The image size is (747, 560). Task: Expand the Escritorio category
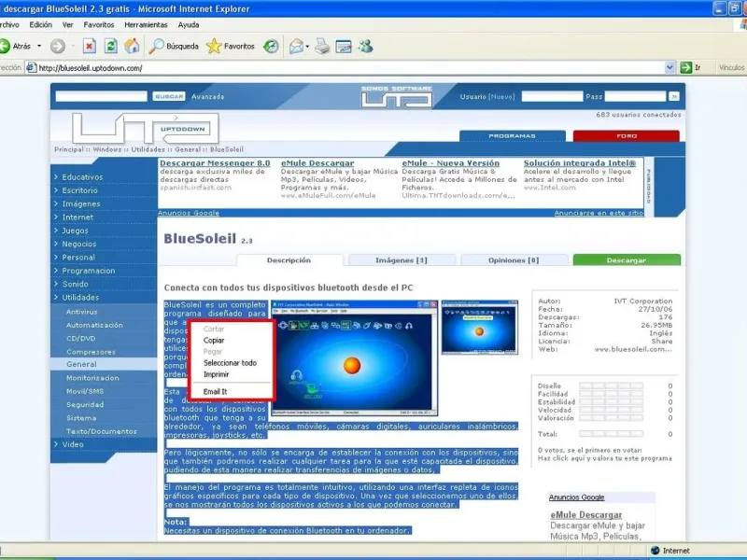[x=79, y=190]
